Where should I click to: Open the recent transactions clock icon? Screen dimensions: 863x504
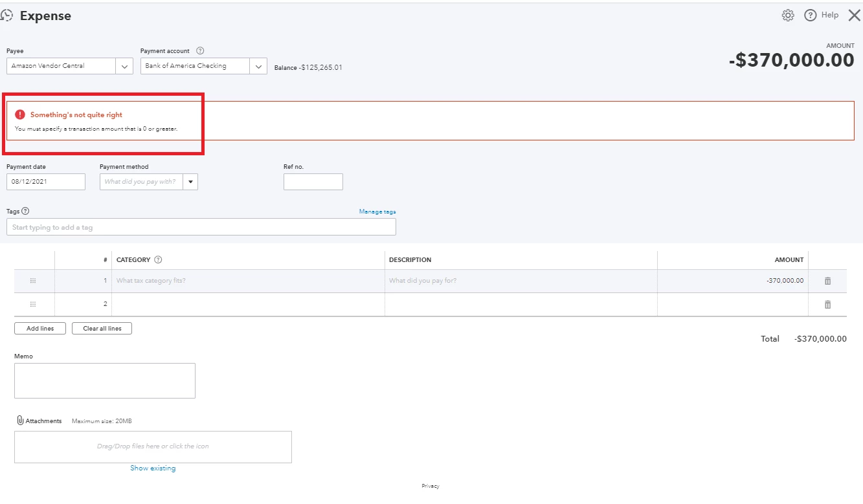6,16
